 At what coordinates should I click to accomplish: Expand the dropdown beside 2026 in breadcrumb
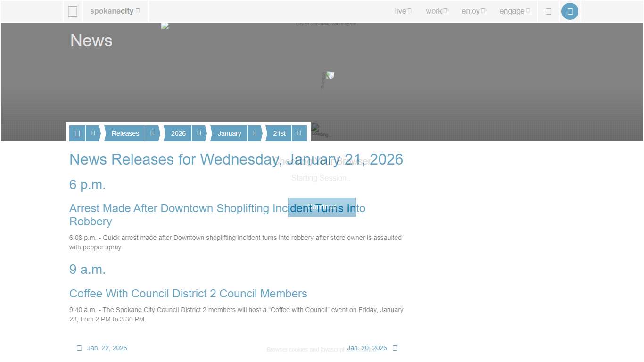point(198,133)
